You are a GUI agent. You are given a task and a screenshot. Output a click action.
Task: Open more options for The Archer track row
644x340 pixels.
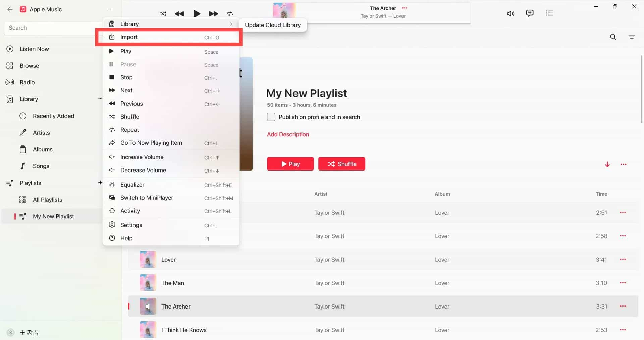(x=623, y=306)
